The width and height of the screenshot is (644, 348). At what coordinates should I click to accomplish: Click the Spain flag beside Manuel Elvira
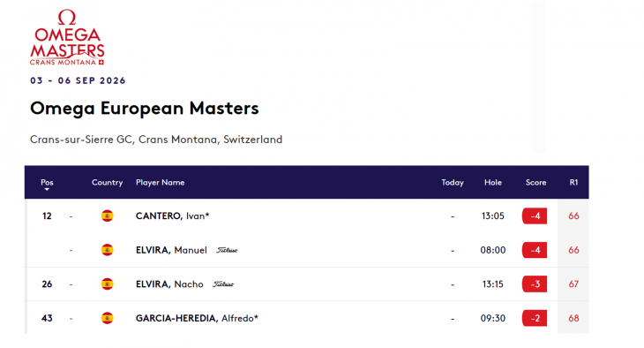pyautogui.click(x=108, y=250)
